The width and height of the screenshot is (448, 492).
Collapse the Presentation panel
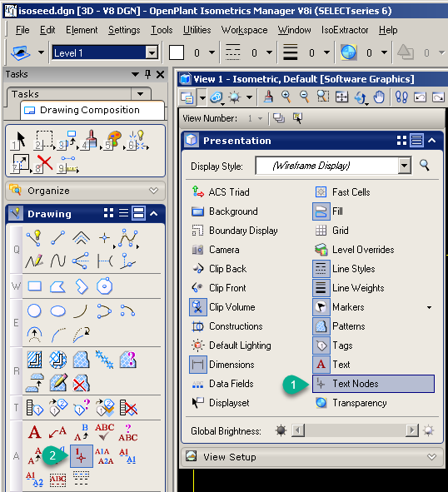(432, 140)
